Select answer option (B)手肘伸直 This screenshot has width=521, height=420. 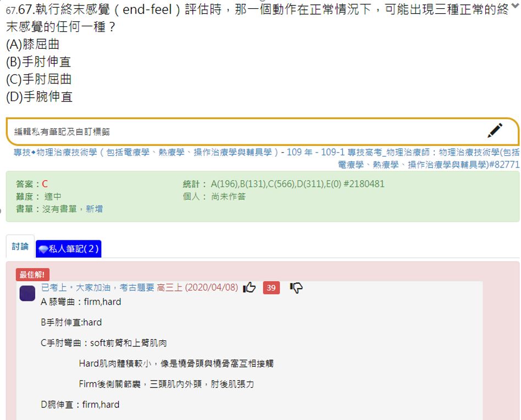point(38,62)
